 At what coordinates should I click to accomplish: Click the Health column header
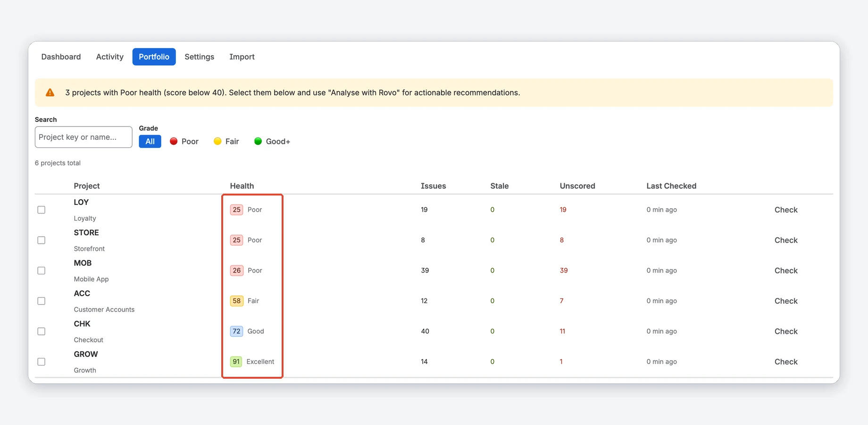tap(242, 186)
